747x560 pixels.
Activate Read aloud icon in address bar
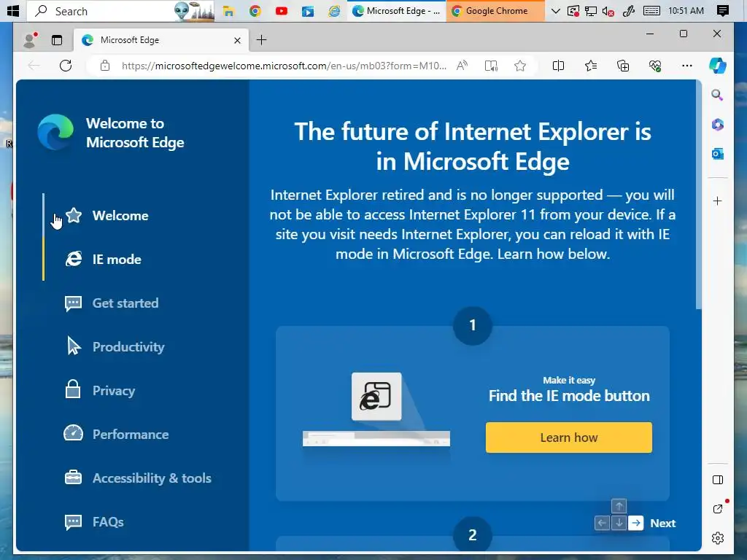click(x=462, y=66)
